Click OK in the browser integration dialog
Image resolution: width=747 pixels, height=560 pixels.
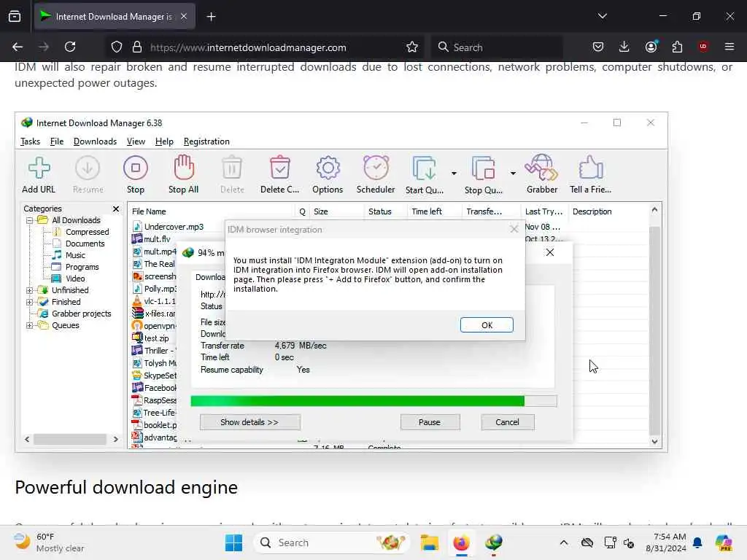click(487, 325)
